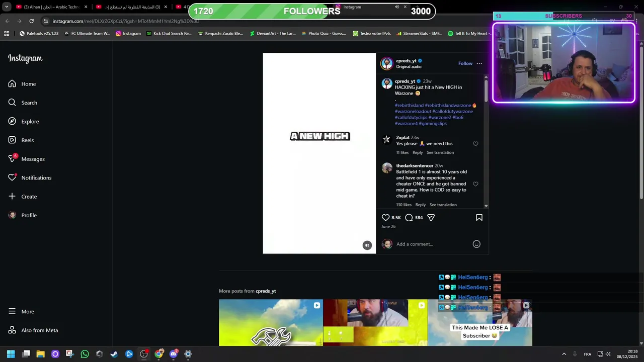Open the More menu in sidebar
644x362 pixels.
pos(22,312)
